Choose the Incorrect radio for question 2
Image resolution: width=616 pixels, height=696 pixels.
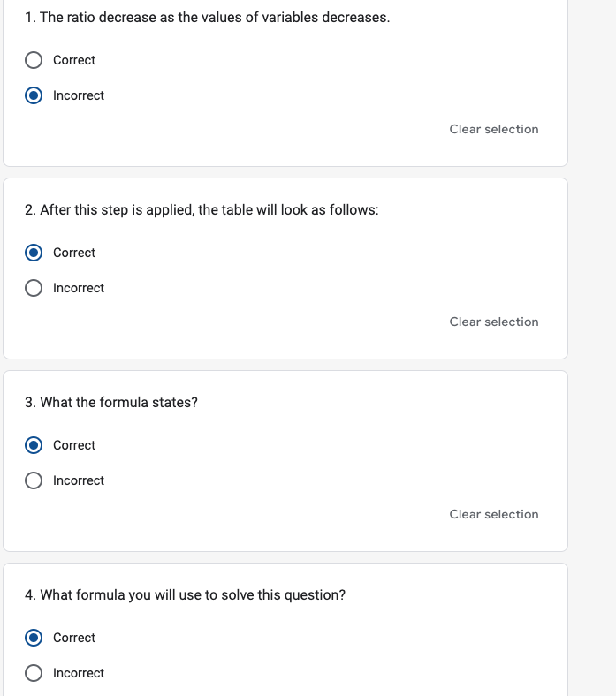[34, 288]
